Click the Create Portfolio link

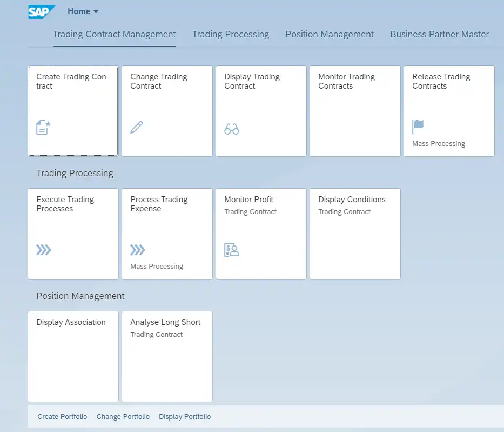tap(62, 416)
